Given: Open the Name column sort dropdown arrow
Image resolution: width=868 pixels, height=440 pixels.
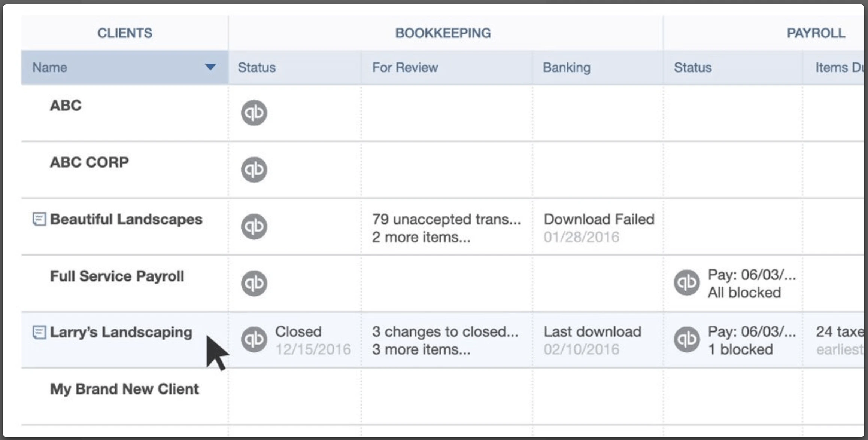Looking at the screenshot, I should coord(211,67).
